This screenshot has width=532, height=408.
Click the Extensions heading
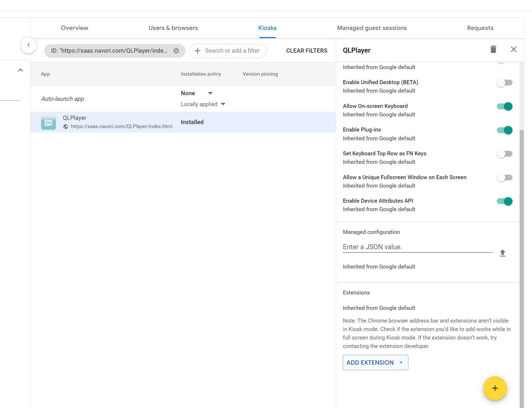coord(356,293)
